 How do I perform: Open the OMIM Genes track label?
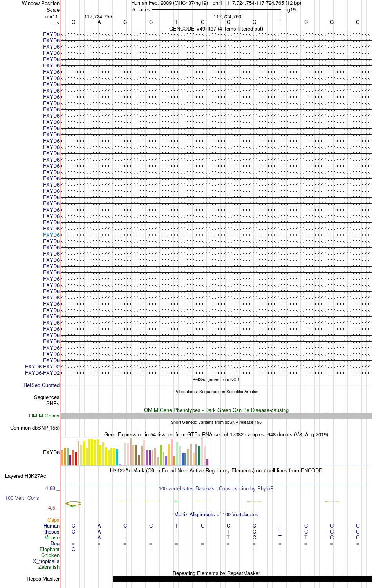click(44, 416)
